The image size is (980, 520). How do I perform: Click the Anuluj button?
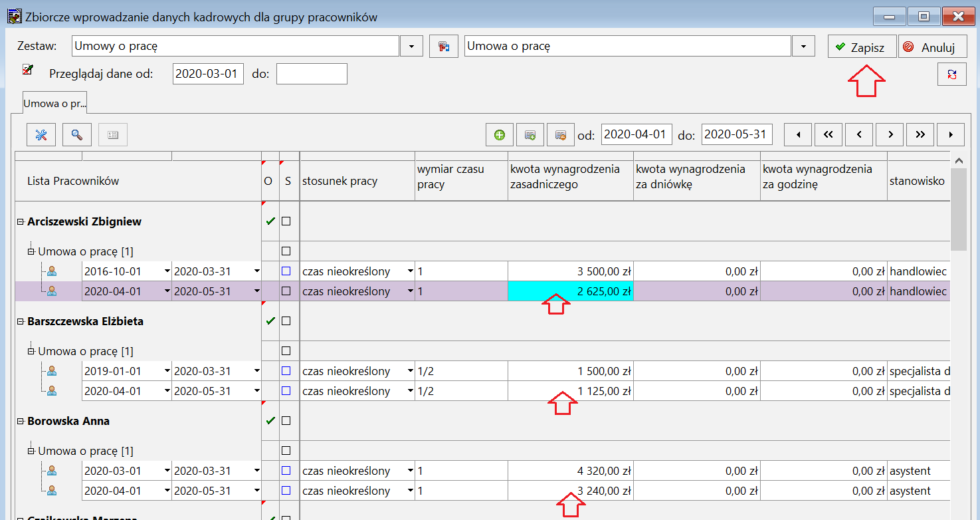[932, 47]
